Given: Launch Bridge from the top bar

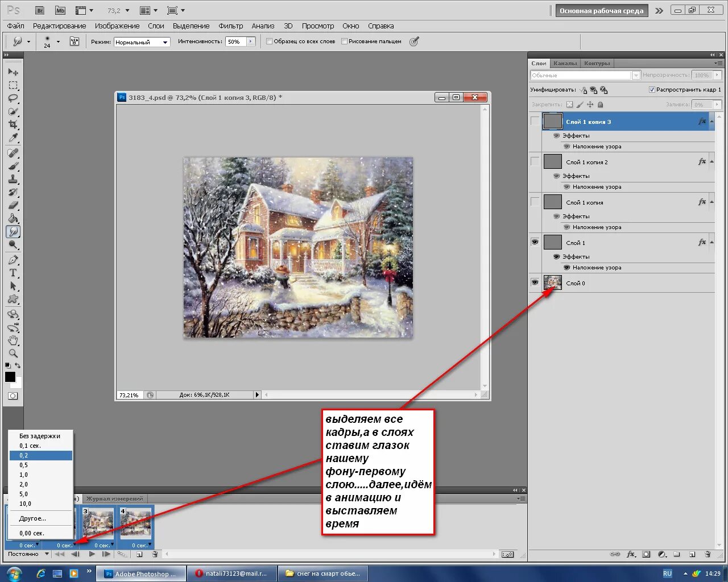Looking at the screenshot, I should (x=39, y=10).
